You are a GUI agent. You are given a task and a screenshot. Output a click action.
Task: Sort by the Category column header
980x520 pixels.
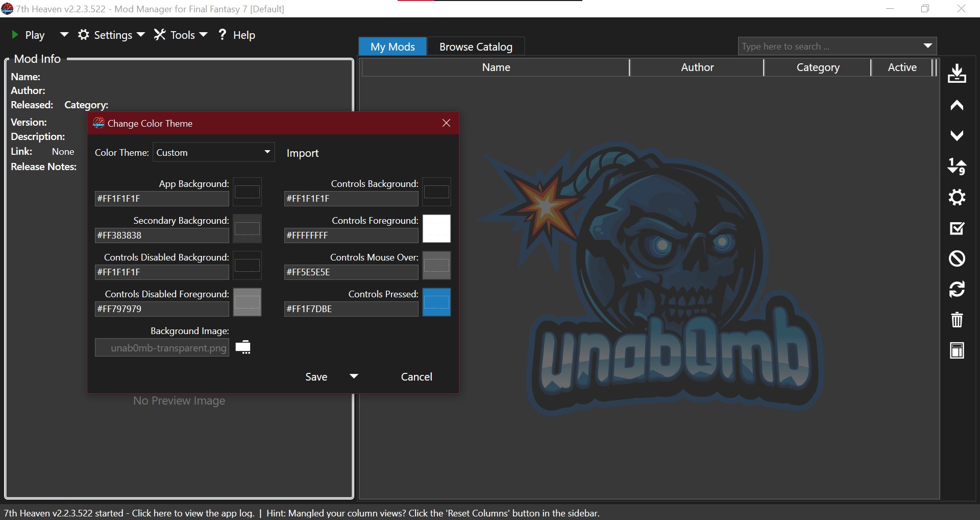click(x=818, y=67)
